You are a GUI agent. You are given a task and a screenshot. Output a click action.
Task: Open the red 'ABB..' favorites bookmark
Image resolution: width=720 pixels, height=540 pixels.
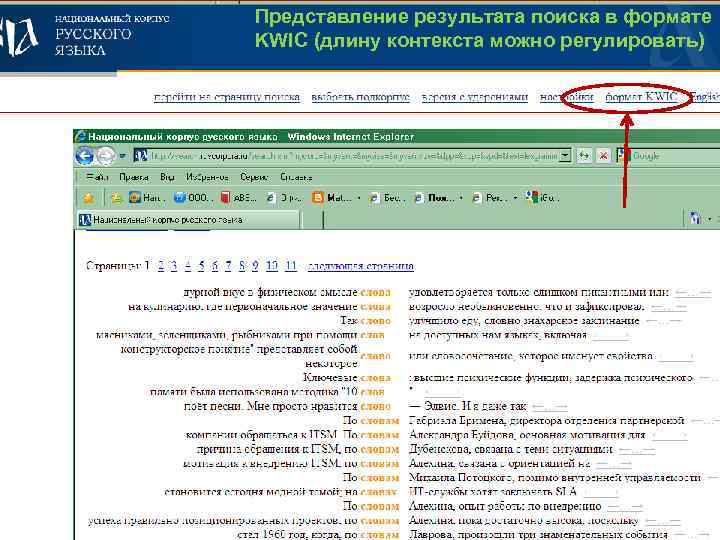[x=238, y=198]
